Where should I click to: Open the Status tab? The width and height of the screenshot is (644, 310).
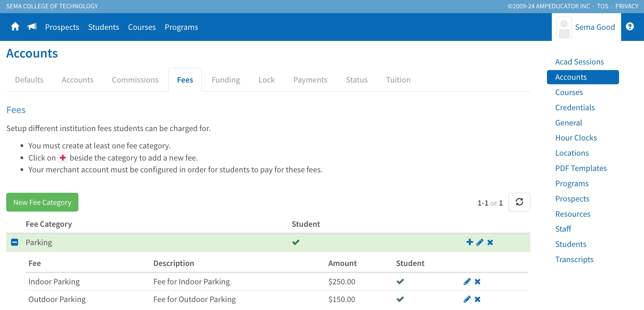[357, 80]
